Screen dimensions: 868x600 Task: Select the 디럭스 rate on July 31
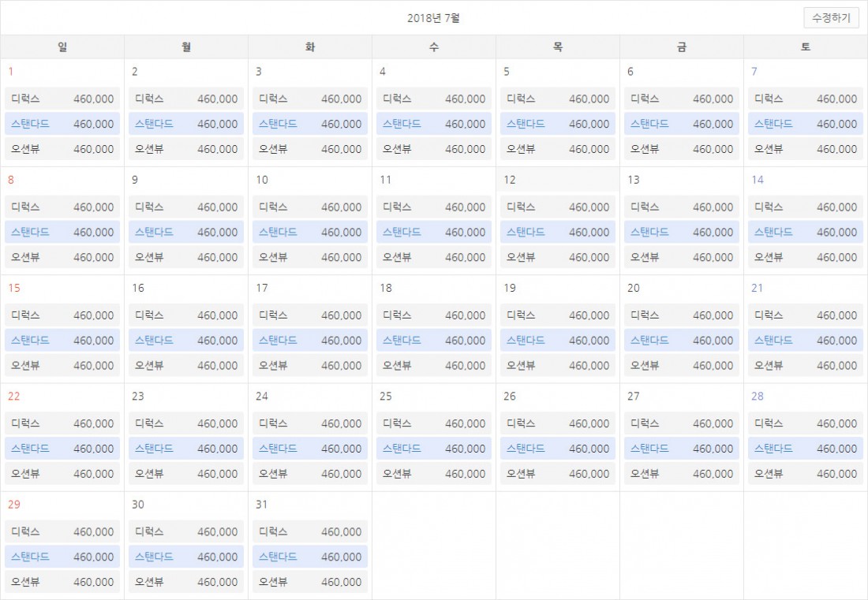[x=310, y=532]
